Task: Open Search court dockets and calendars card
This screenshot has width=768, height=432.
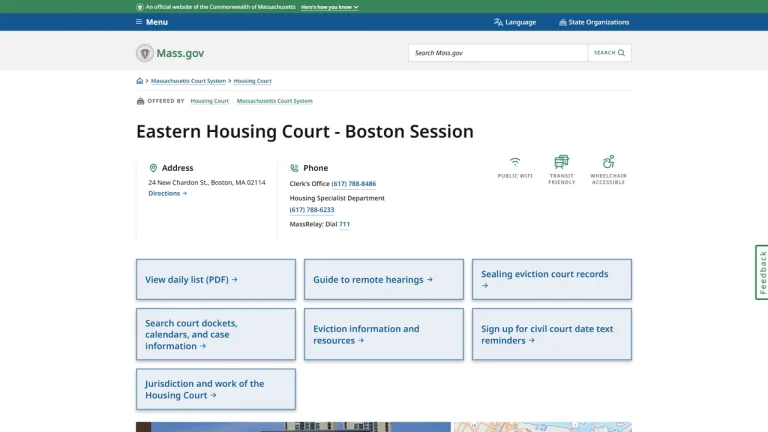Action: (x=216, y=334)
